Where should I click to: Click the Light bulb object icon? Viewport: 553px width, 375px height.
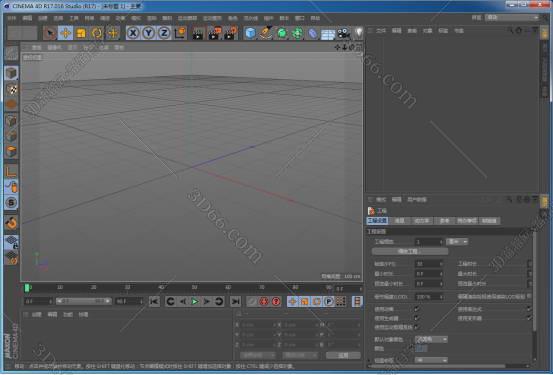pyautogui.click(x=358, y=33)
